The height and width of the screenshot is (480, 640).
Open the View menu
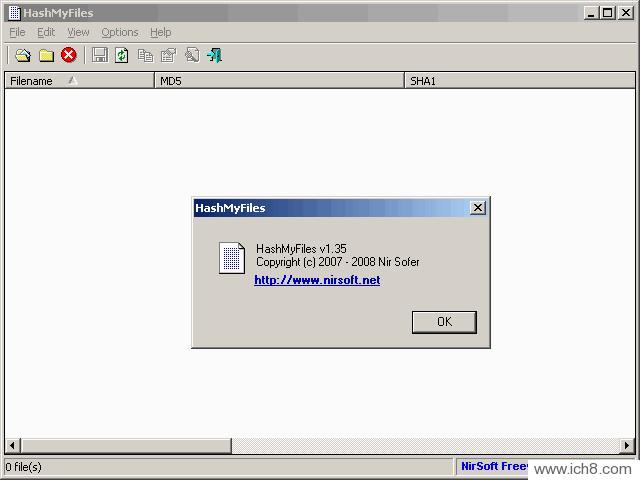point(78,32)
